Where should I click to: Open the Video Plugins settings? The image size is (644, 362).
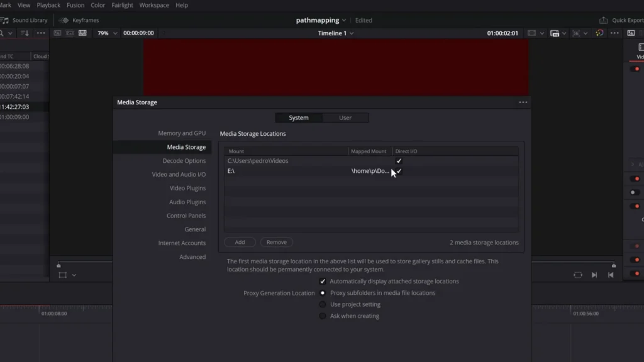(x=187, y=188)
